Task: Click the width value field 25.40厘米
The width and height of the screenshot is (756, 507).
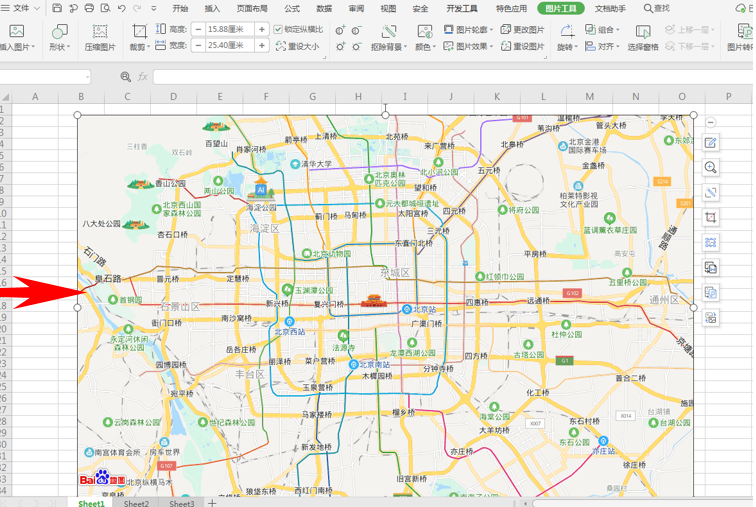Action: point(230,45)
